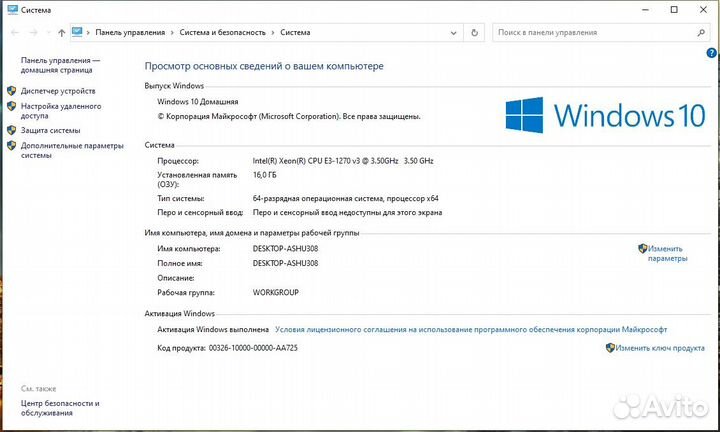Click Изменить параметры link
720x432 pixels.
pyautogui.click(x=667, y=253)
